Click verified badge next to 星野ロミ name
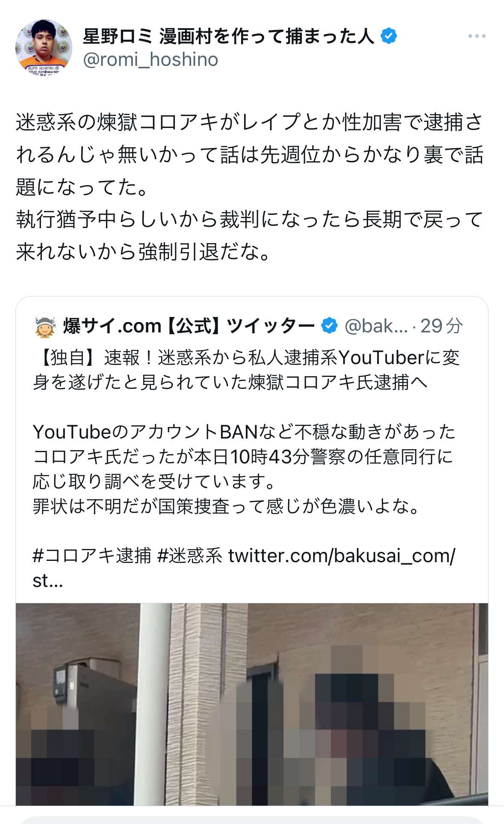The width and height of the screenshot is (504, 824). tap(389, 36)
